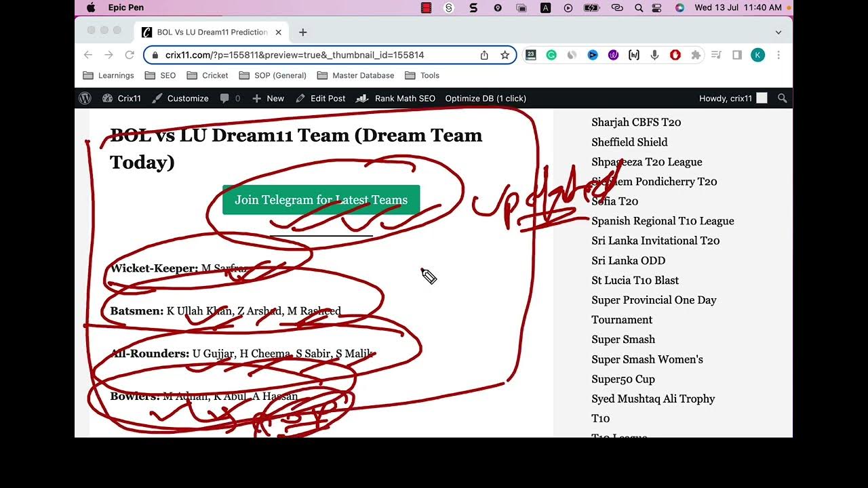Click the WordPress logo in admin bar
The image size is (868, 488).
tap(85, 98)
